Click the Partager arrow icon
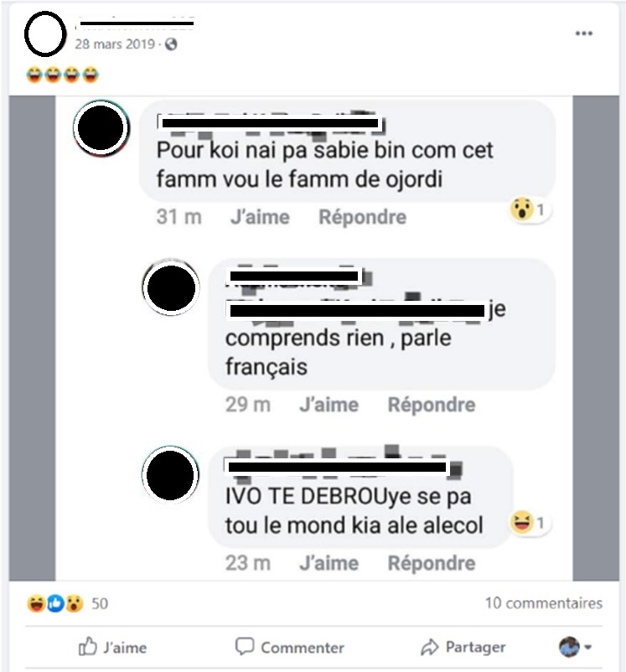Image resolution: width=626 pixels, height=672 pixels. point(429,647)
